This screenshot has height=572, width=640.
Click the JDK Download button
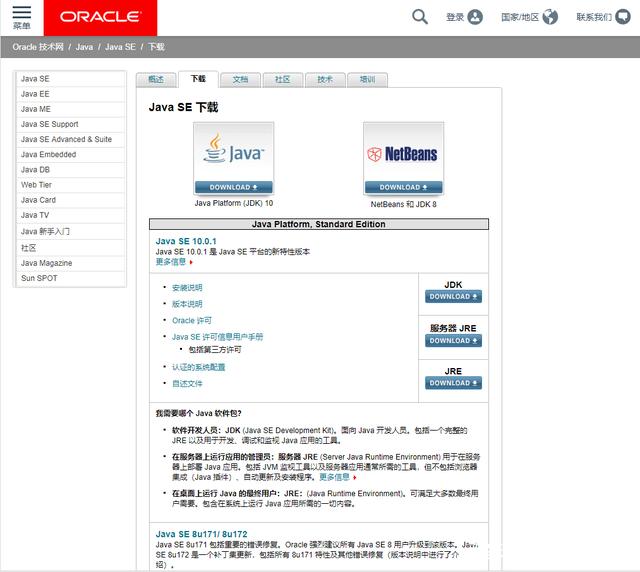(453, 296)
